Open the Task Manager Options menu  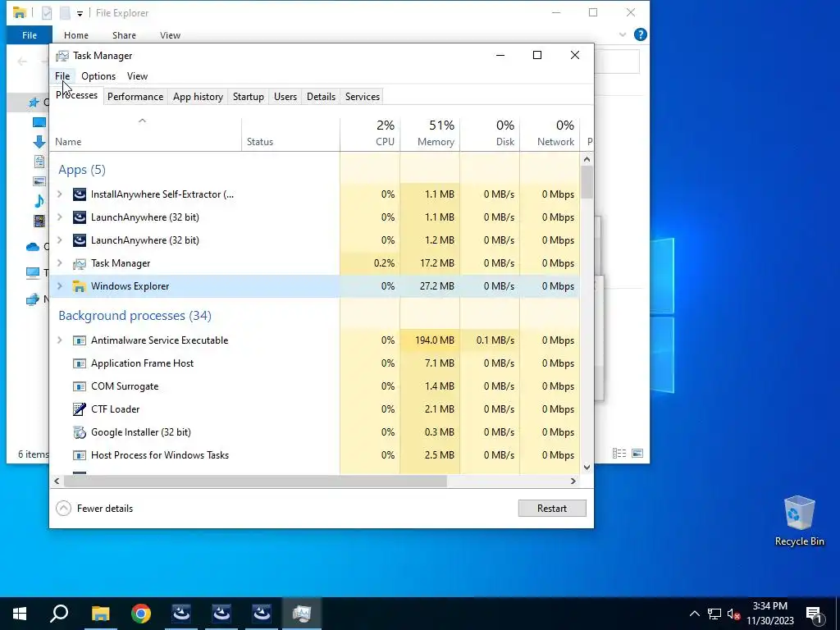[98, 76]
